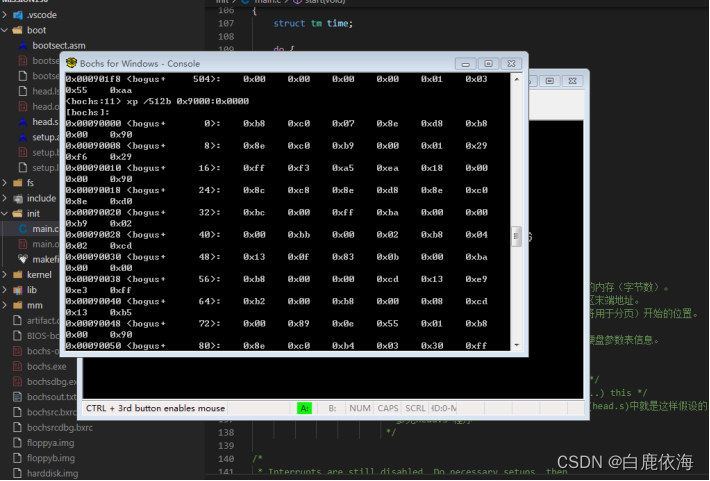Click the B: drive status indicator
Screen dimensions: 710x481
pos(332,409)
